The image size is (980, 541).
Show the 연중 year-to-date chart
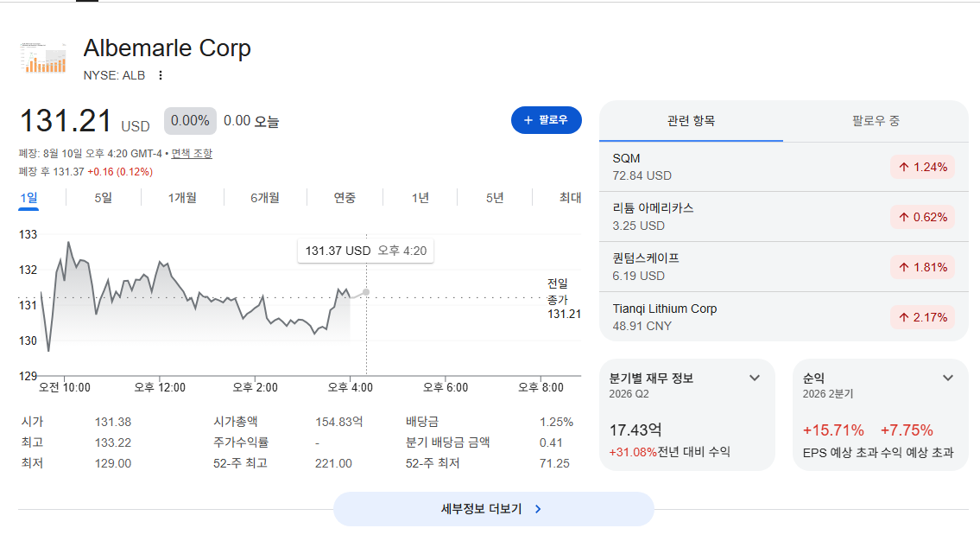point(345,198)
